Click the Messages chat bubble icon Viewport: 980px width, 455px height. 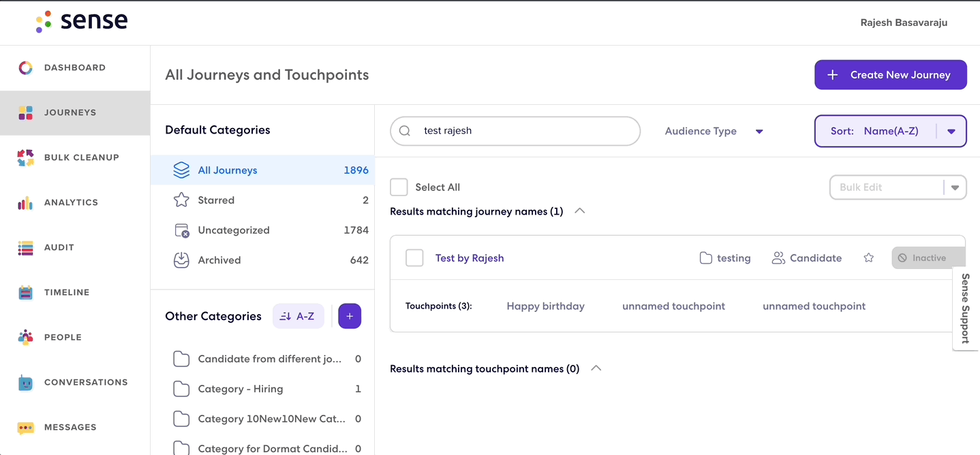[25, 428]
